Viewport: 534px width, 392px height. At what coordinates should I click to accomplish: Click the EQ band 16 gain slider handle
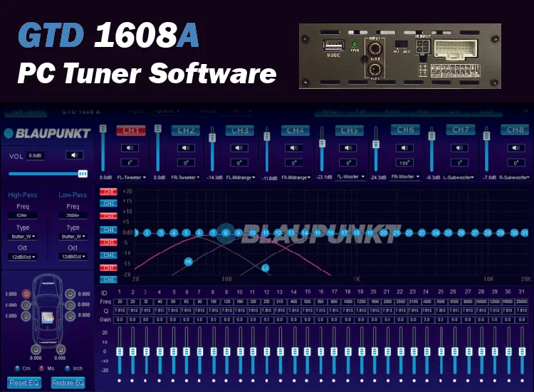(320, 351)
